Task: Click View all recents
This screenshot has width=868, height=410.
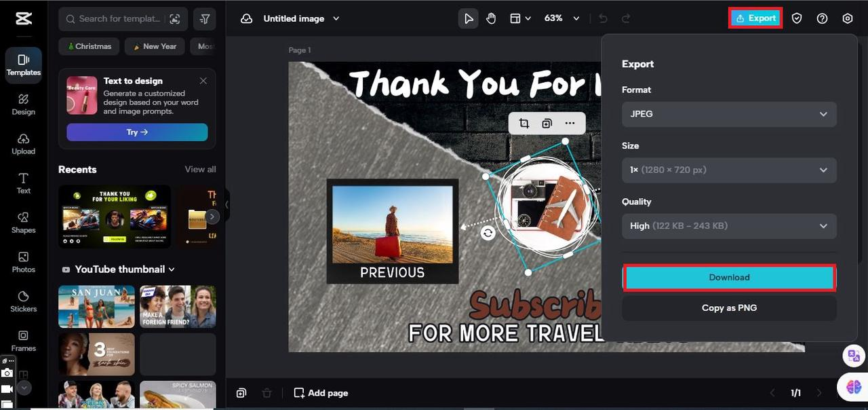Action: (x=200, y=169)
